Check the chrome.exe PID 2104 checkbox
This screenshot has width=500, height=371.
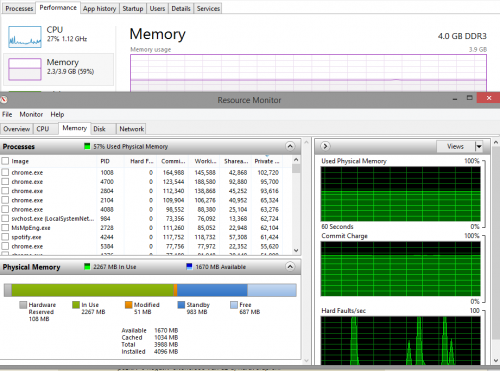point(5,200)
